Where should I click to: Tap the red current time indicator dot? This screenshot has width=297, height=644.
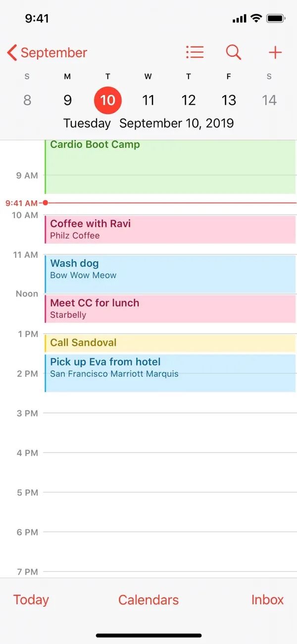click(x=45, y=202)
